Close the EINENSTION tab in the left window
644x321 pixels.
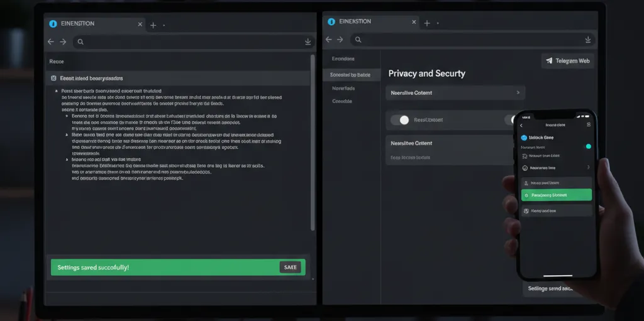(140, 24)
